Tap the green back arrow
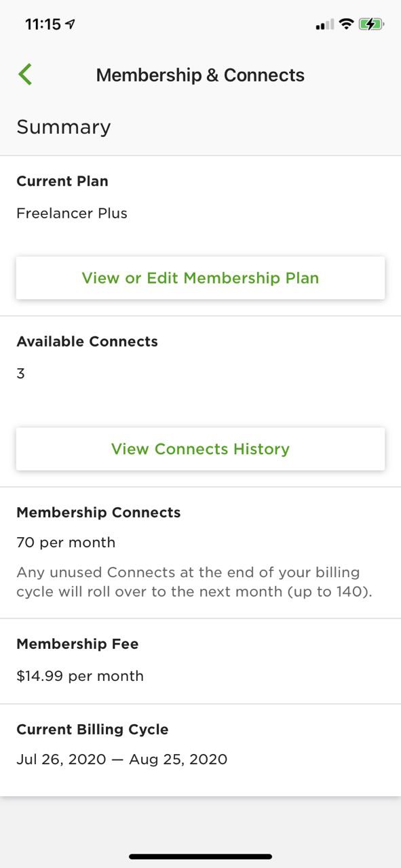Screen dimensions: 401x868 (x=25, y=75)
